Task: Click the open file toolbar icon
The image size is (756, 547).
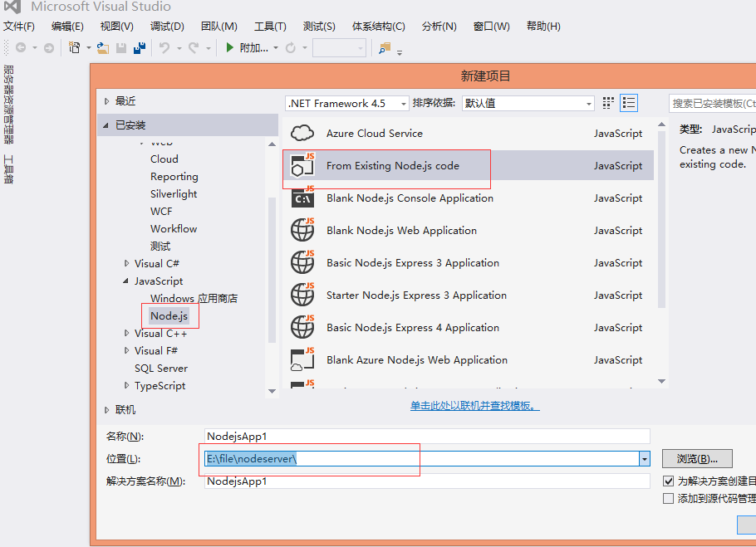Action: [x=103, y=47]
